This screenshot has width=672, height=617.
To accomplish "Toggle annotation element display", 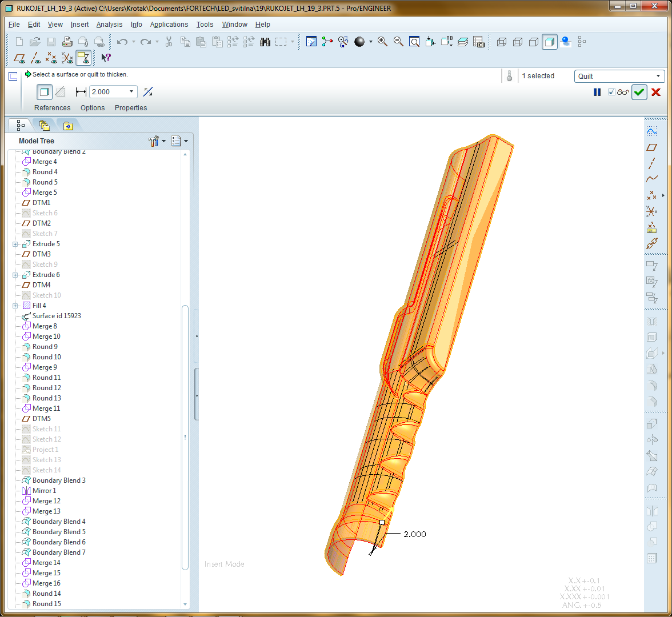I will click(x=83, y=57).
